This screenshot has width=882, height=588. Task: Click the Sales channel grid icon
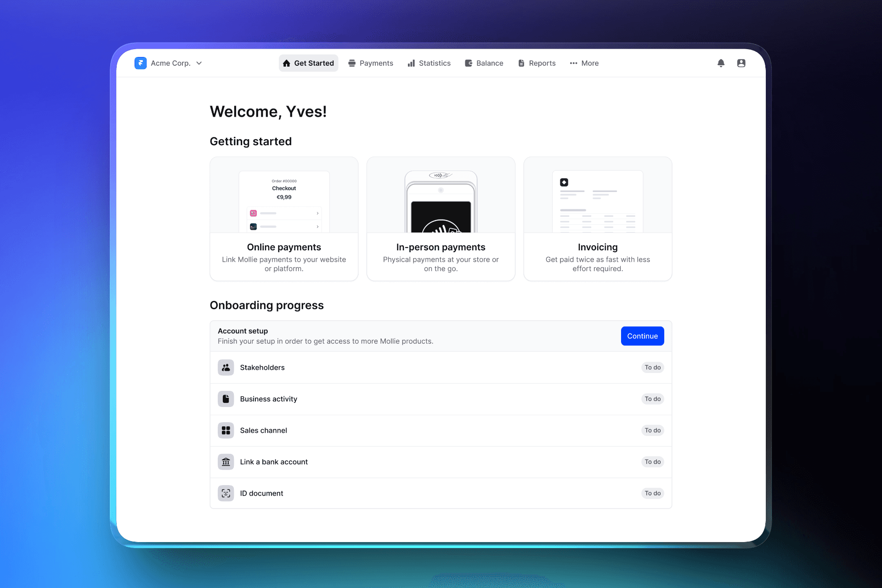[226, 430]
